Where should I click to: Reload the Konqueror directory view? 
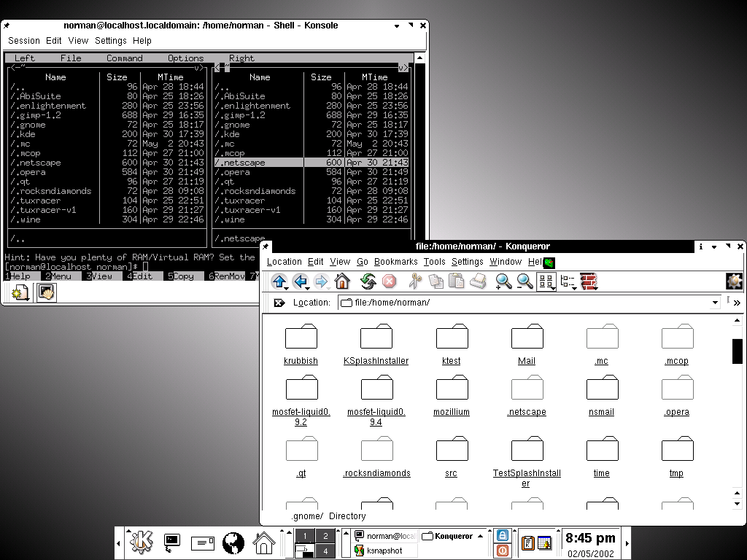(368, 281)
